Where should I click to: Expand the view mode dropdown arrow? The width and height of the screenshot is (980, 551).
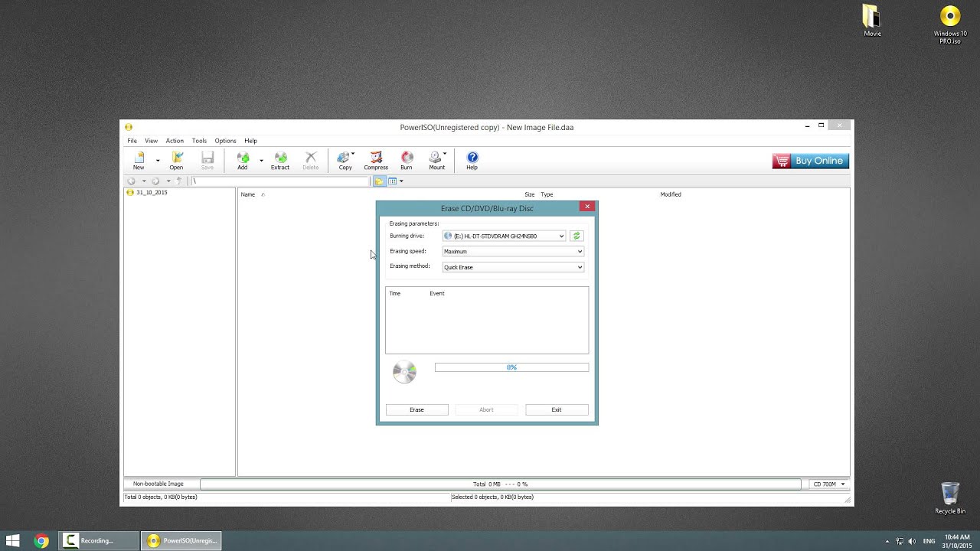pos(401,181)
